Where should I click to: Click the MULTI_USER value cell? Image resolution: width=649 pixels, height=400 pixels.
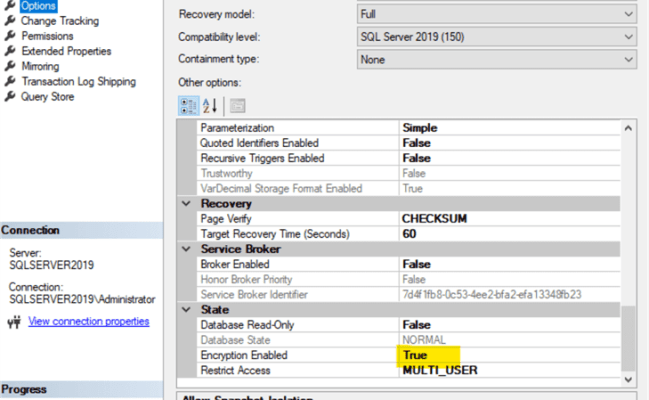[x=440, y=370]
